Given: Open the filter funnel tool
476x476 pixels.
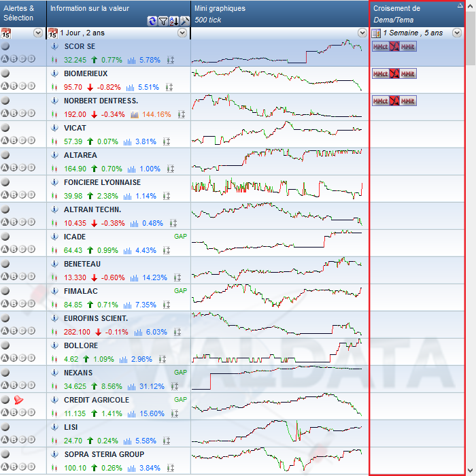Looking at the screenshot, I should pyautogui.click(x=163, y=21).
